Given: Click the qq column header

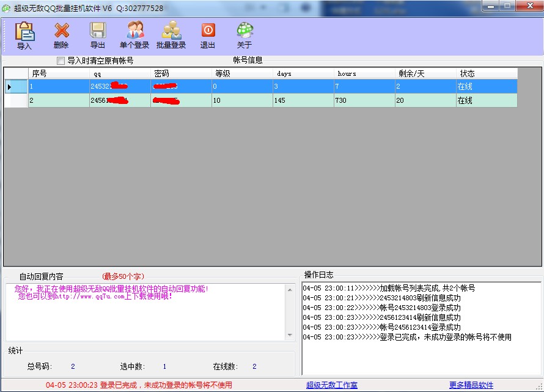Looking at the screenshot, I should tap(120, 73).
